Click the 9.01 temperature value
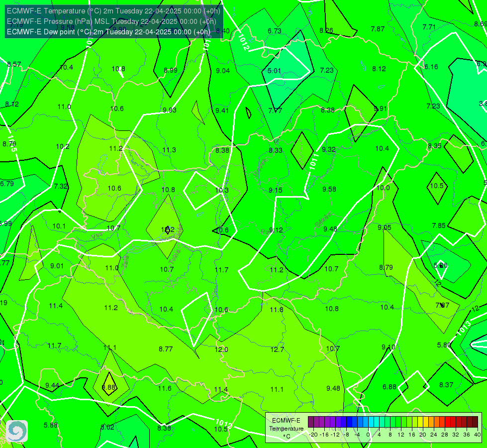Screen dimensions: 487x448 [x=57, y=266]
